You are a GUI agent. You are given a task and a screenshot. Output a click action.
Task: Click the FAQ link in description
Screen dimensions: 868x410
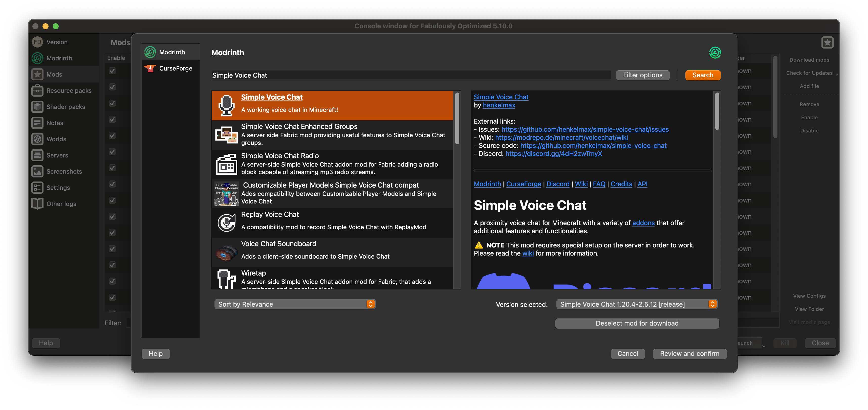599,184
